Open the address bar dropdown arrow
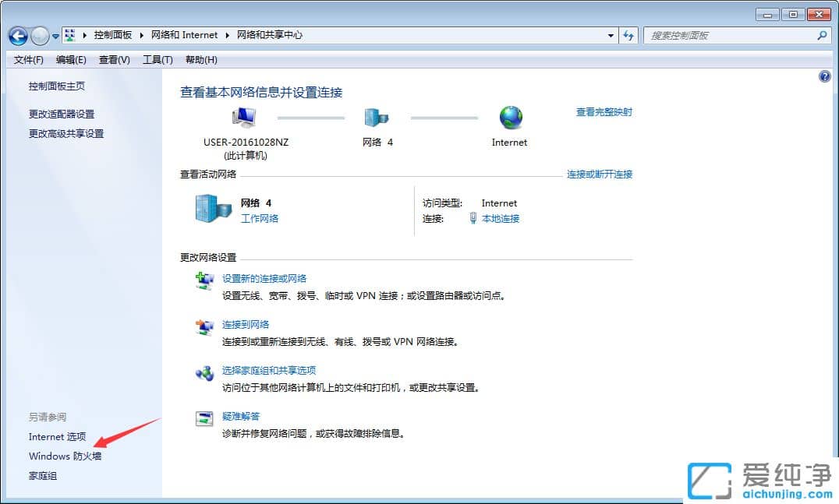This screenshot has height=504, width=839. (611, 36)
